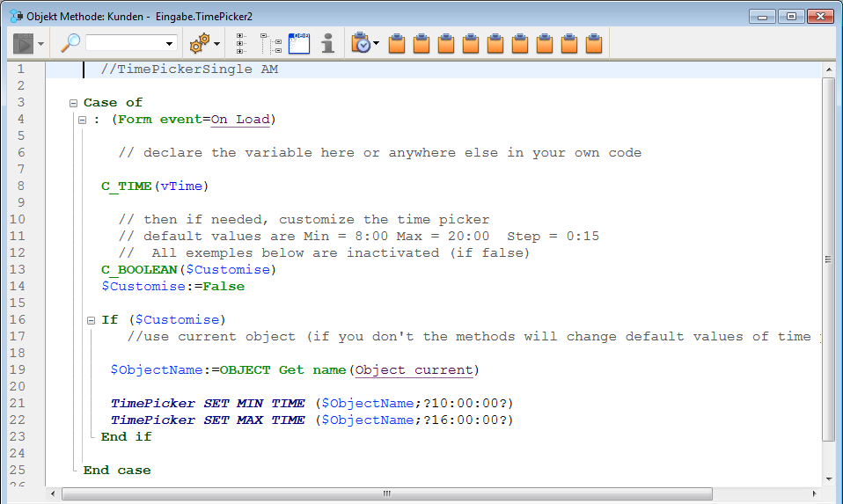The width and height of the screenshot is (843, 504).
Task: Run the method with the play button
Action: (x=23, y=43)
